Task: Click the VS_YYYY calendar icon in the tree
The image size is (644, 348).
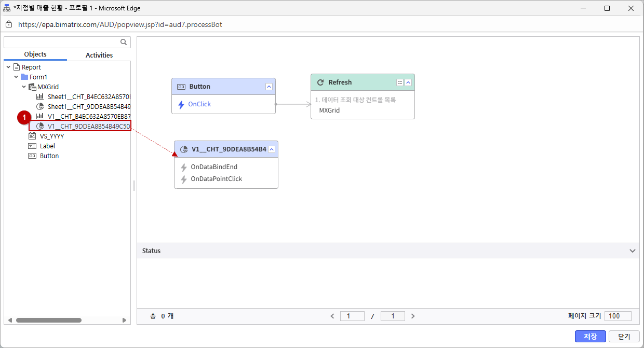Action: (x=32, y=136)
